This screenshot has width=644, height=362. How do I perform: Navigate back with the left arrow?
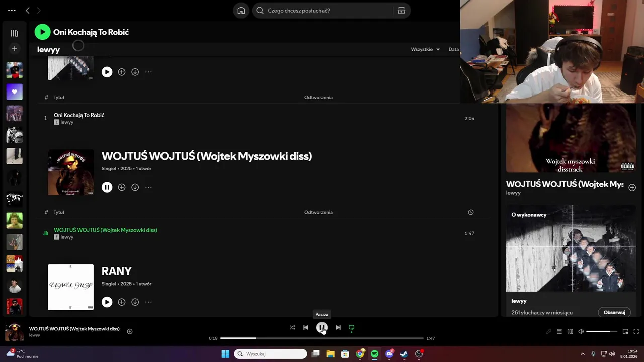click(28, 11)
